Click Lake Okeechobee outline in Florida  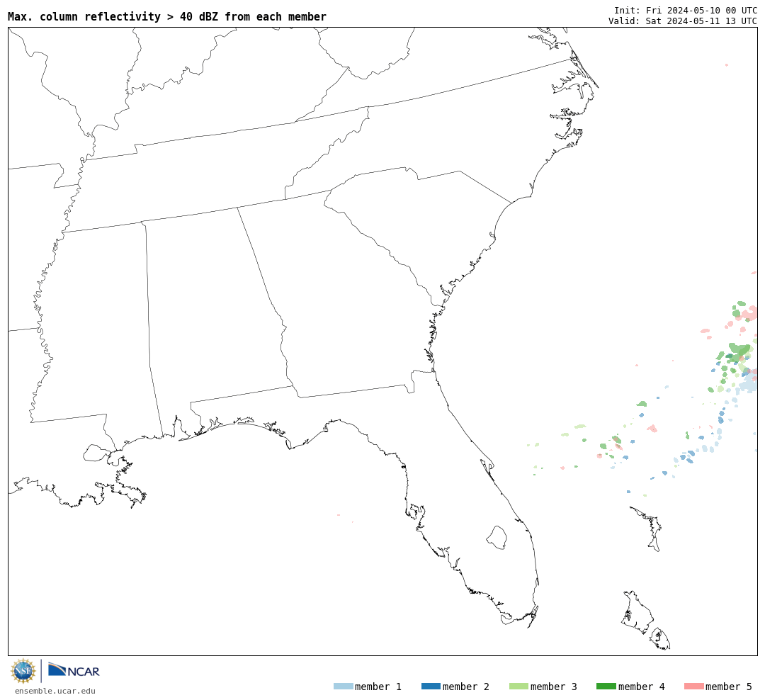click(x=497, y=538)
